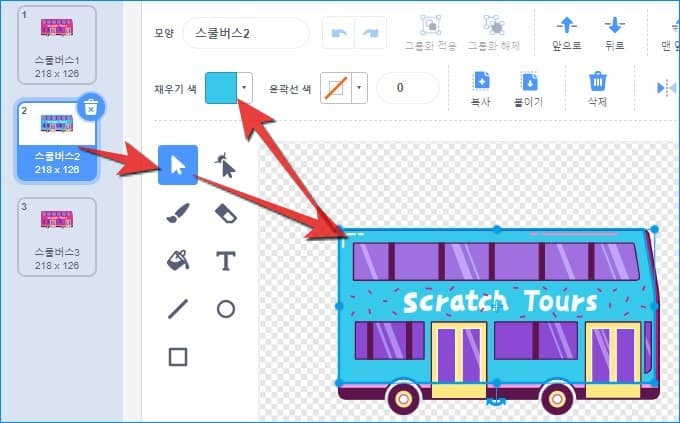Redo the last undone edit

370,33
